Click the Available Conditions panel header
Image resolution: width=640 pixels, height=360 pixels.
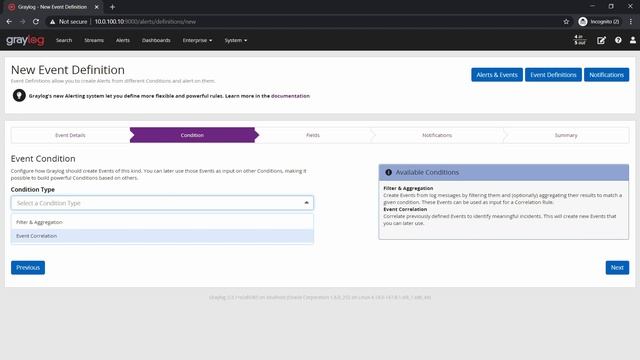[504, 173]
